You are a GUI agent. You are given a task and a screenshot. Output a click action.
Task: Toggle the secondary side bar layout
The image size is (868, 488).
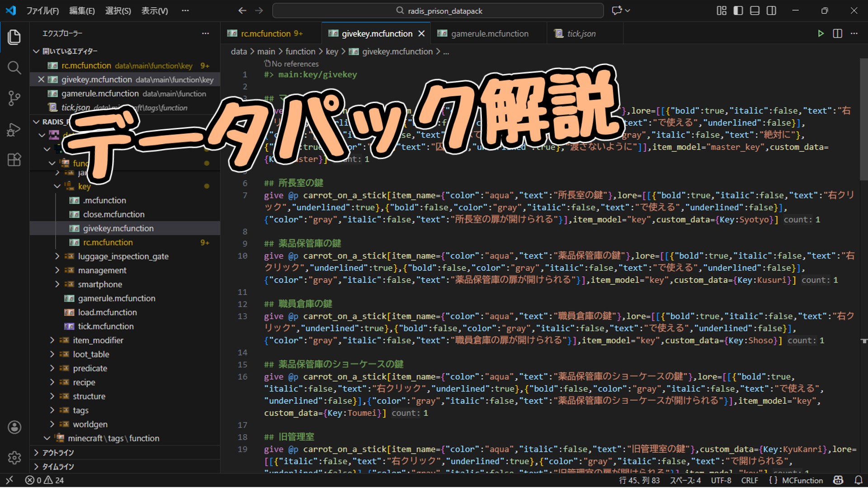click(771, 10)
